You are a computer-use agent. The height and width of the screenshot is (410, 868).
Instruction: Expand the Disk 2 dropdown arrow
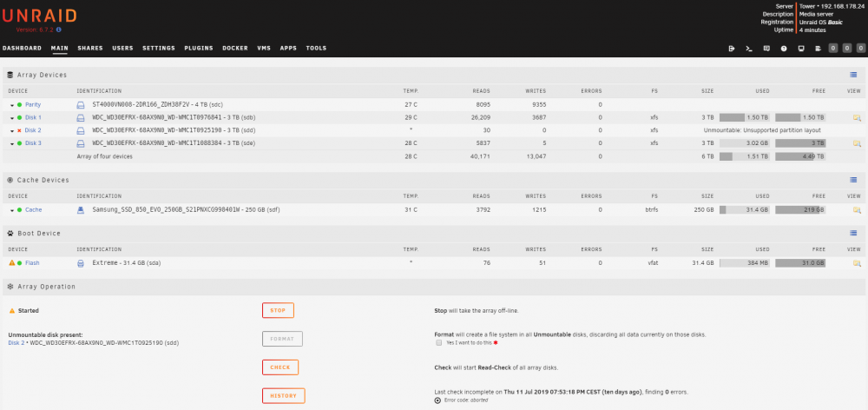coord(12,131)
